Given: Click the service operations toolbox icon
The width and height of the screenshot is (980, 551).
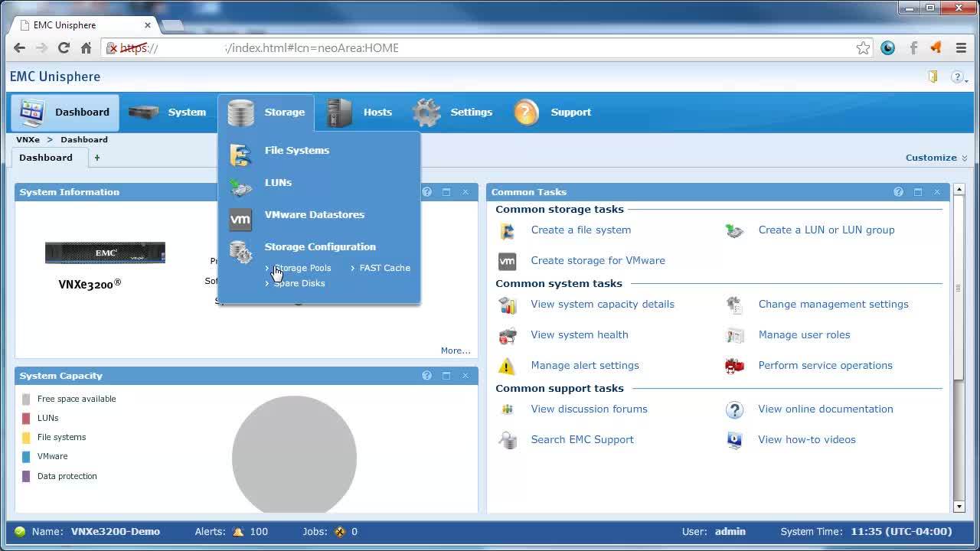Looking at the screenshot, I should [734, 366].
